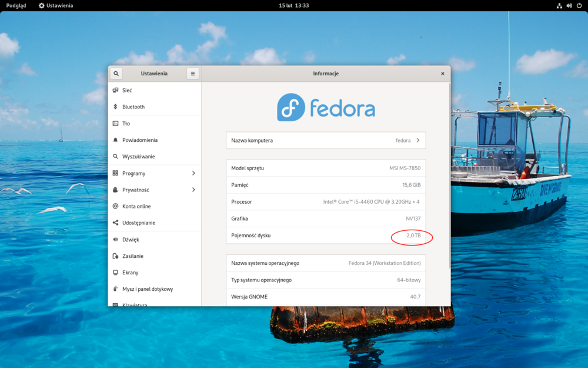This screenshot has height=368, width=588.
Task: Click the Konta online at-sign icon
Action: 115,206
